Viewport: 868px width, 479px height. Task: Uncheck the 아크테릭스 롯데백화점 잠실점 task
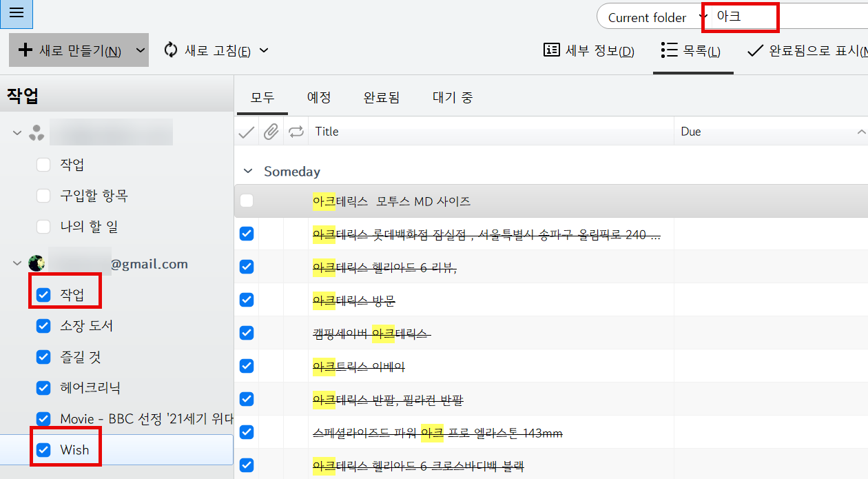(247, 234)
